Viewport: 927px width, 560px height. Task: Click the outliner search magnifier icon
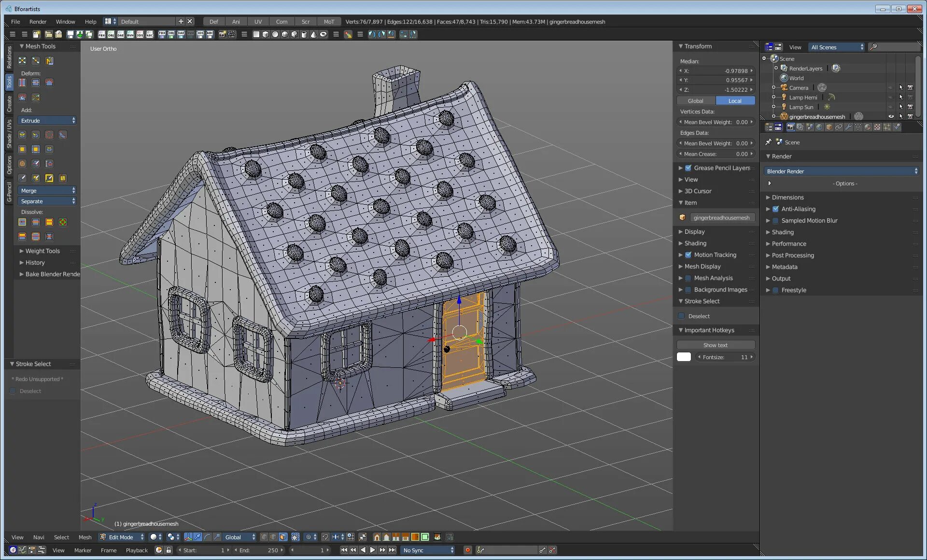873,47
